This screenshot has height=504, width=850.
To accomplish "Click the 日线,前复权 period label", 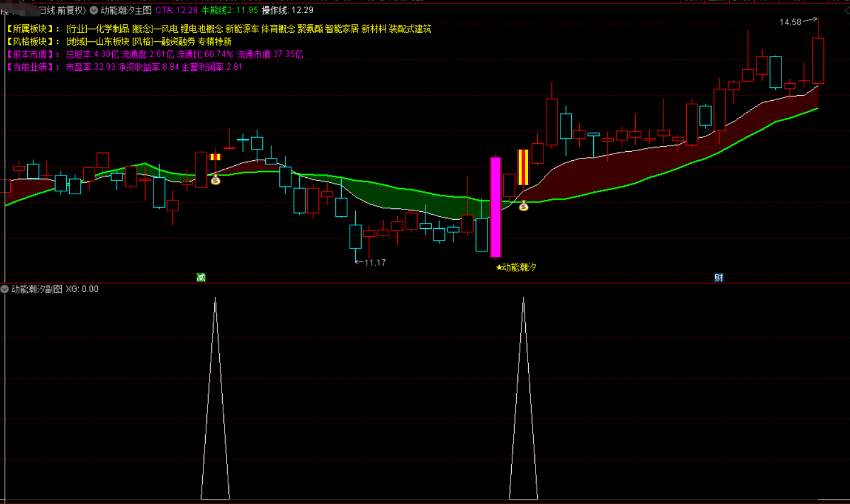I will tap(61, 10).
